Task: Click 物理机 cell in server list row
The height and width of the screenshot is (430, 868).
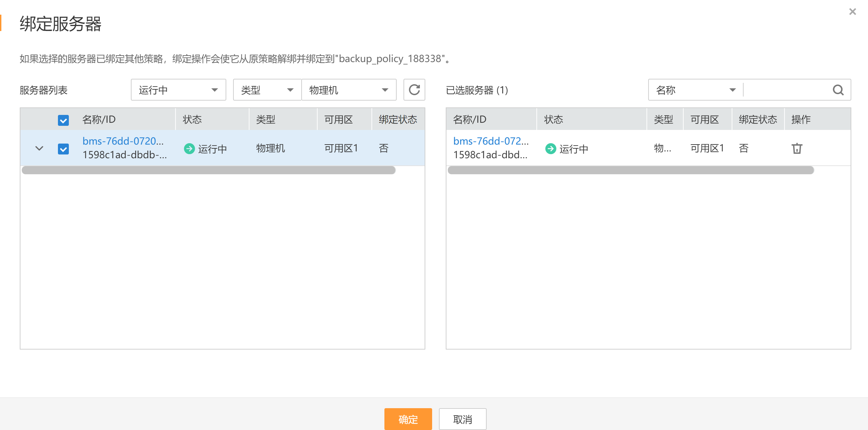Action: pyautogui.click(x=271, y=148)
